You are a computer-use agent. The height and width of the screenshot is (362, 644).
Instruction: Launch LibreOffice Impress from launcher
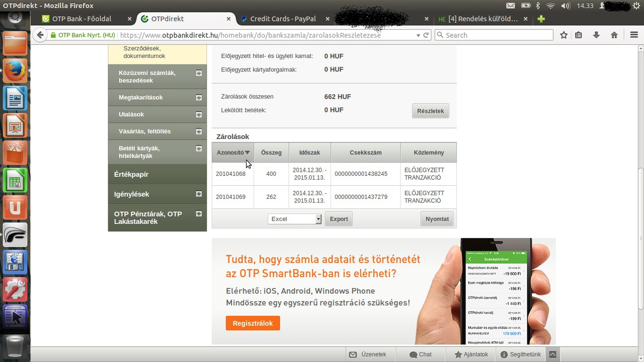(15, 125)
